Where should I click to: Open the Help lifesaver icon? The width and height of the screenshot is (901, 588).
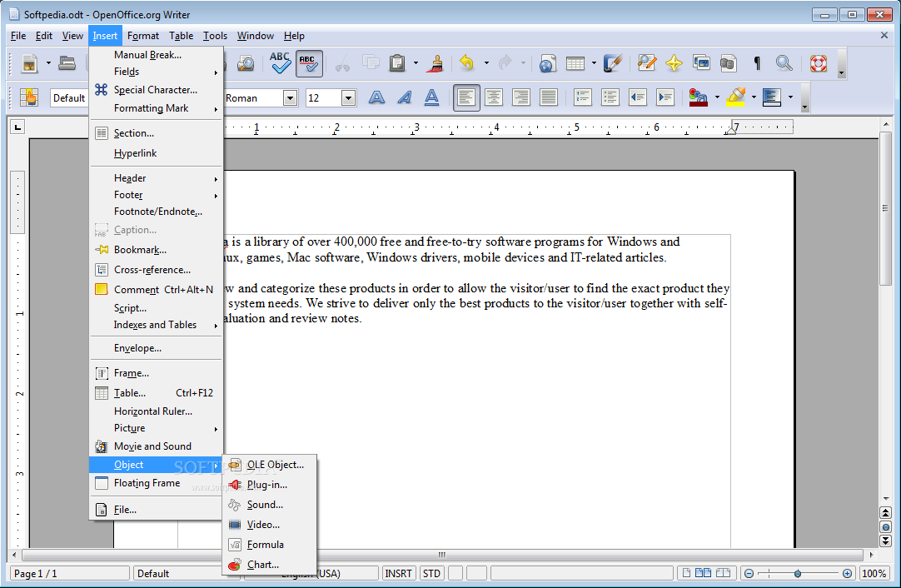click(x=819, y=63)
